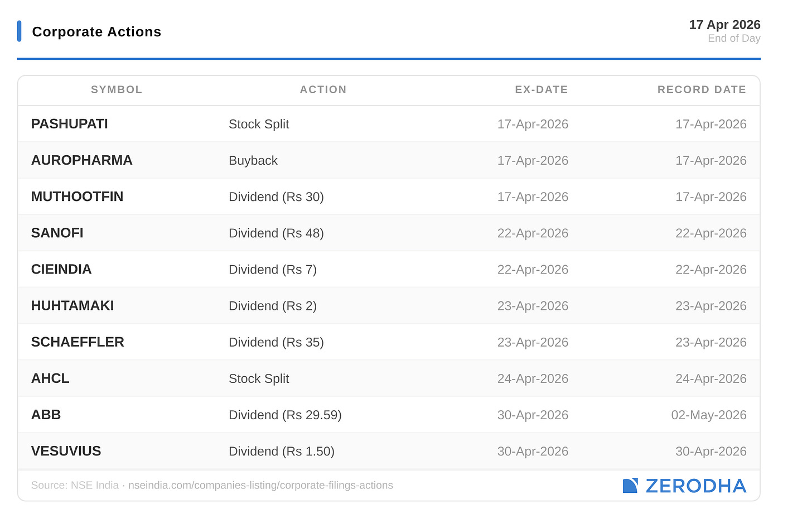Click the SCHAEFFLER ex-date cell

(533, 342)
